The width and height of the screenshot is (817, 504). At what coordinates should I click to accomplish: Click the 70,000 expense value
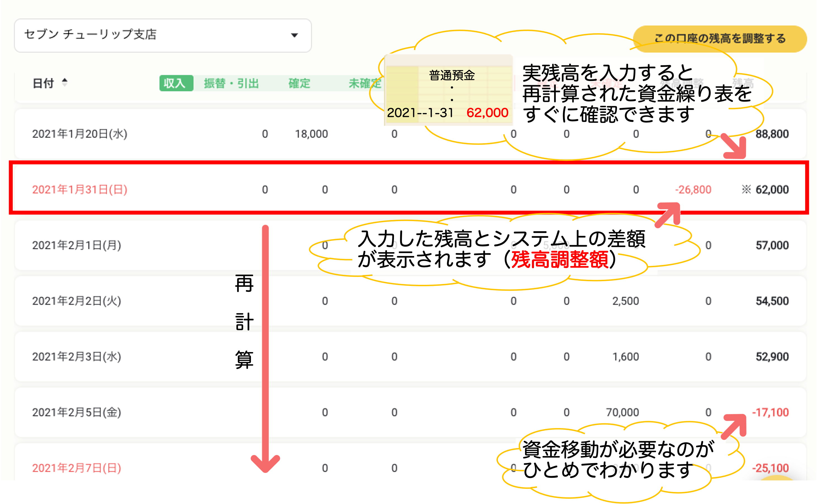coord(622,412)
